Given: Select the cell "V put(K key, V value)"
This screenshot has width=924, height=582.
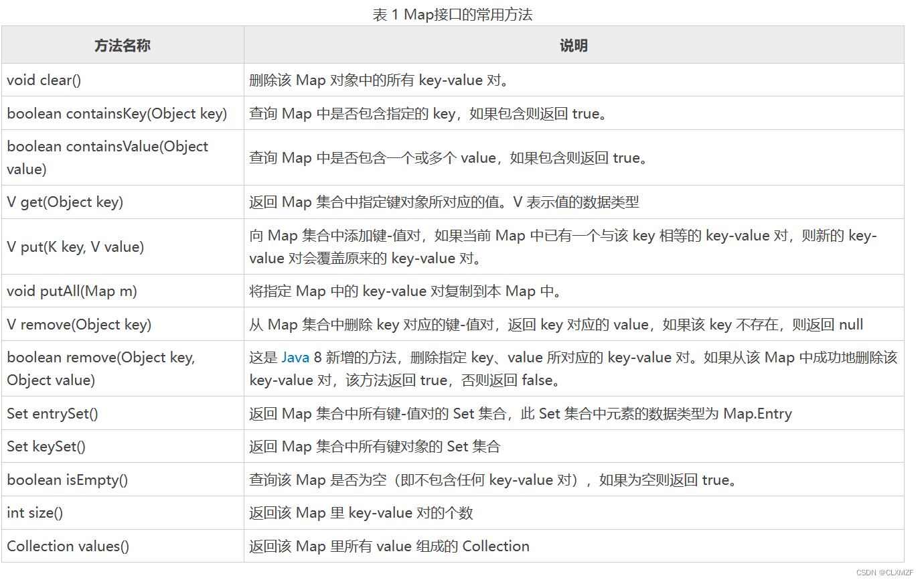Looking at the screenshot, I should pos(123,246).
